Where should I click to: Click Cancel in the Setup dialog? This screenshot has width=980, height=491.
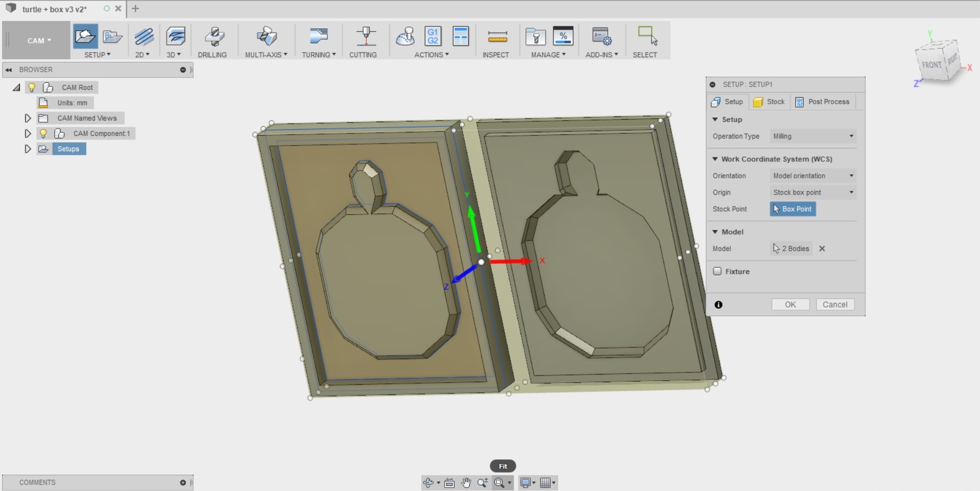(835, 305)
